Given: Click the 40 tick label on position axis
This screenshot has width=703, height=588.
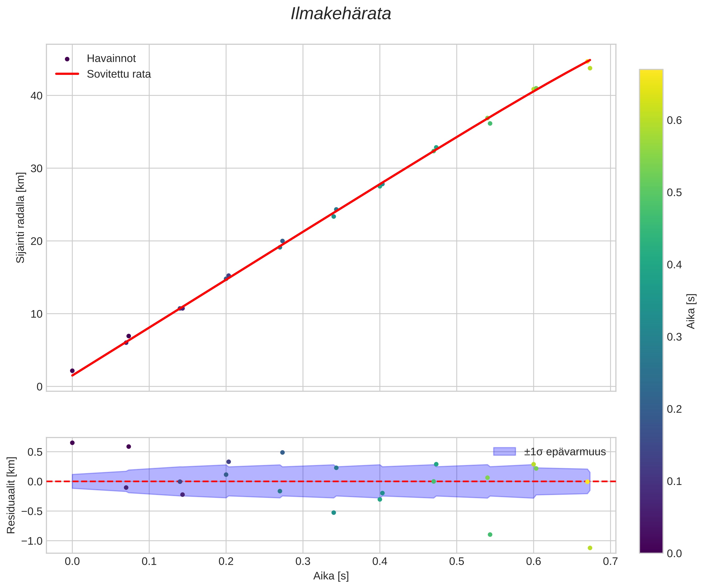Looking at the screenshot, I should tap(36, 96).
